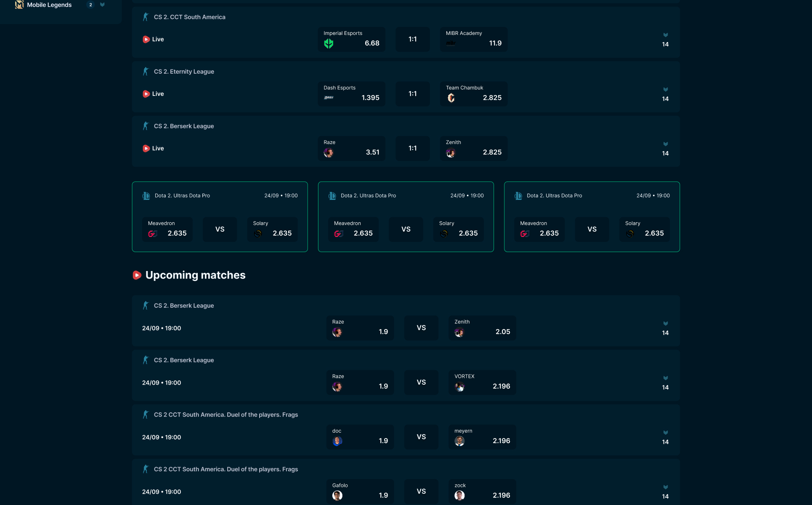Click doc player avatar
Image resolution: width=812 pixels, height=505 pixels.
pyautogui.click(x=337, y=441)
